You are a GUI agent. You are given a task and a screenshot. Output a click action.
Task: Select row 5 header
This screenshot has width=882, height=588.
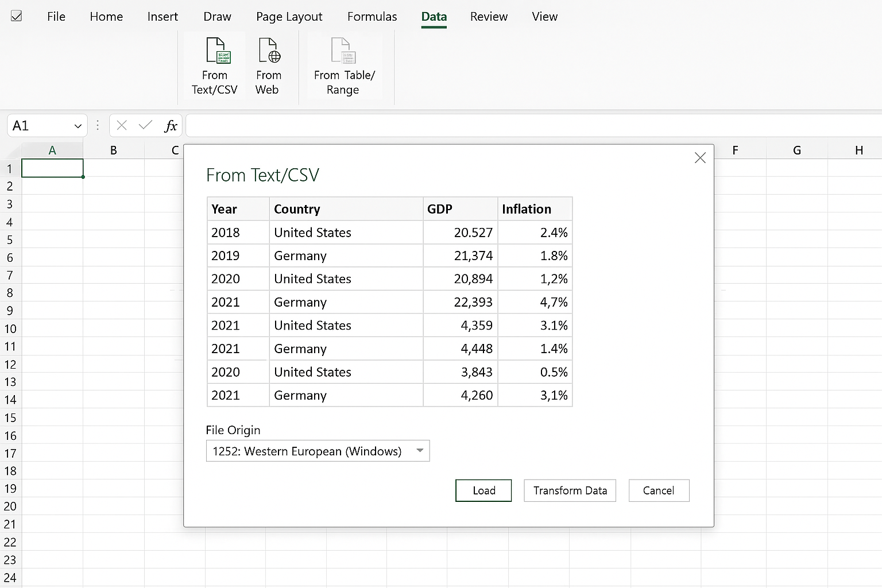point(10,239)
